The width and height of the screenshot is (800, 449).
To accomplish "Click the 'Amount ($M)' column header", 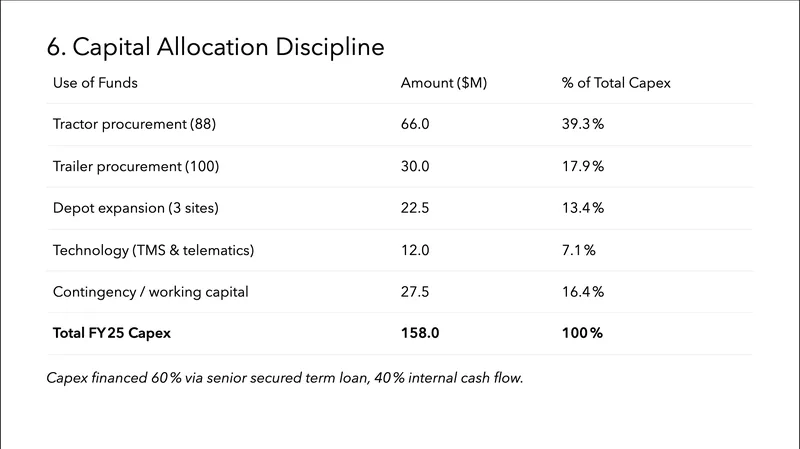I will tap(443, 83).
